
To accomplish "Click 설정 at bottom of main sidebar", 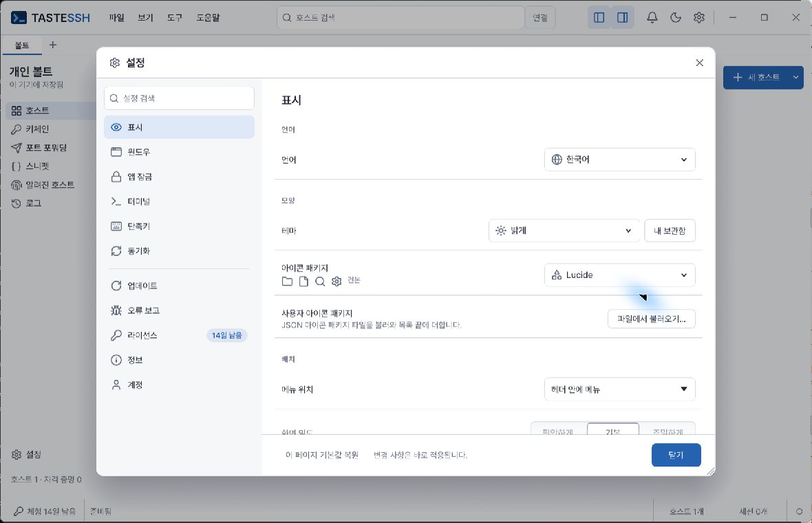I will (26, 455).
